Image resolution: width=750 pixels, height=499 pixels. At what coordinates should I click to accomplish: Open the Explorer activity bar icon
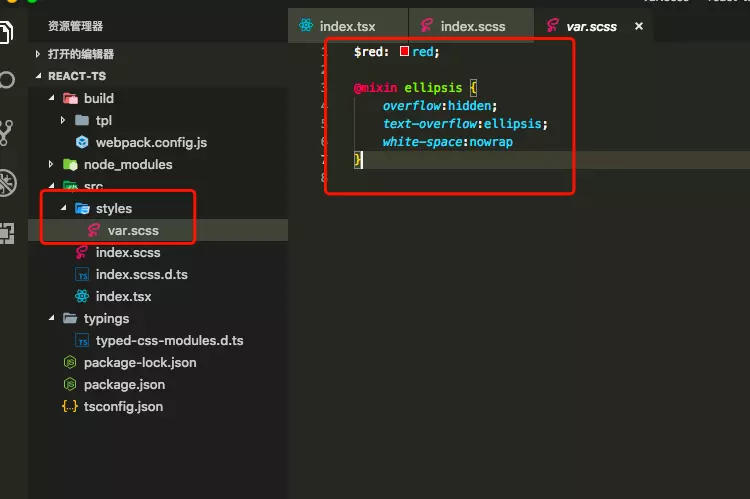click(6, 32)
